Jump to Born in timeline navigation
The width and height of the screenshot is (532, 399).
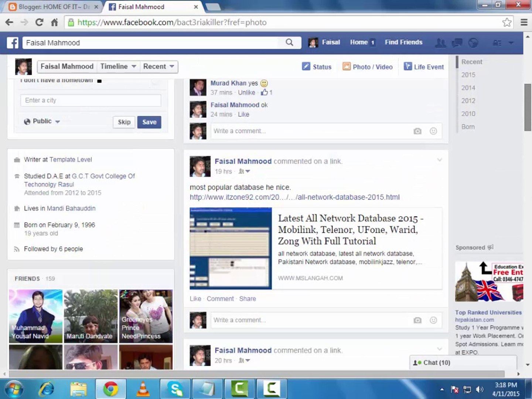point(468,127)
